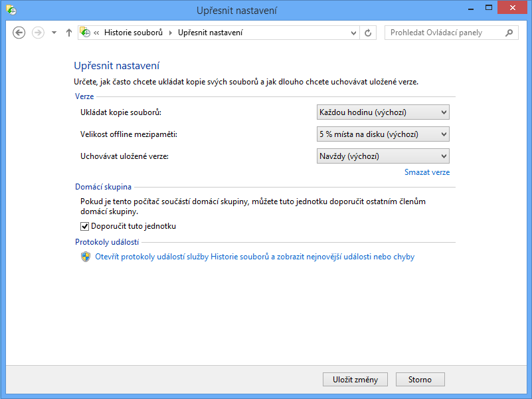Click the Back navigation arrow
Screen dimensions: 532x399
click(19, 33)
